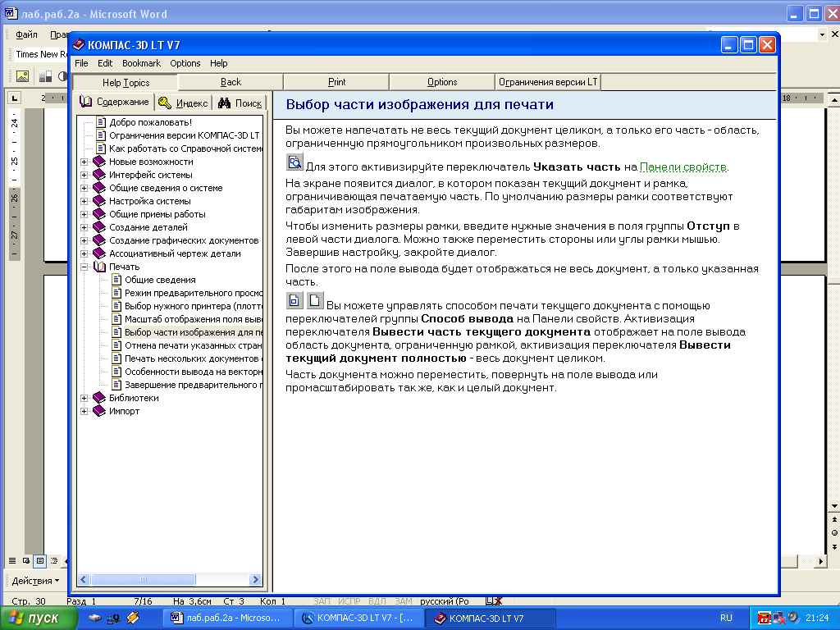Click the RU language indicator in tray
Image resolution: width=840 pixels, height=630 pixels.
coord(726,618)
